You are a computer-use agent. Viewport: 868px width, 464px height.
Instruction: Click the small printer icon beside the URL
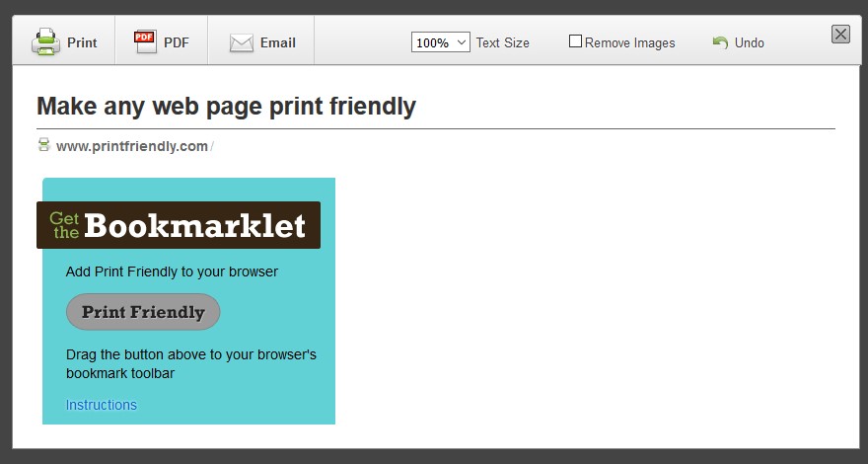[x=43, y=145]
